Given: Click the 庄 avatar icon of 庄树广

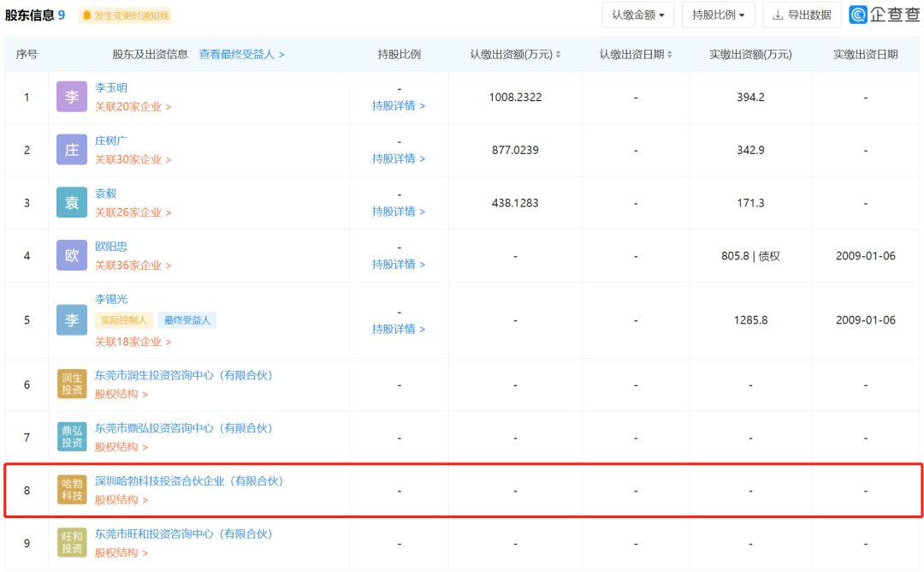Looking at the screenshot, I should point(71,150).
